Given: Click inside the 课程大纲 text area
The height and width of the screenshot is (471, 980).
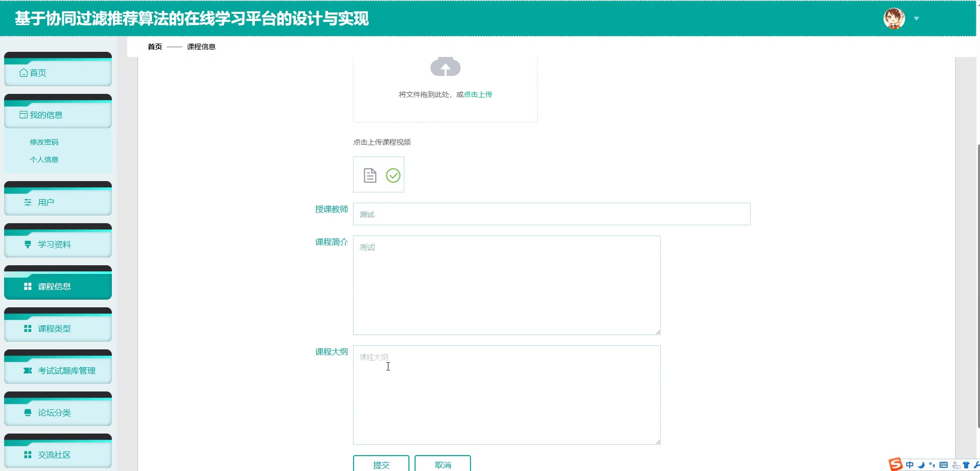Looking at the screenshot, I should (x=506, y=395).
